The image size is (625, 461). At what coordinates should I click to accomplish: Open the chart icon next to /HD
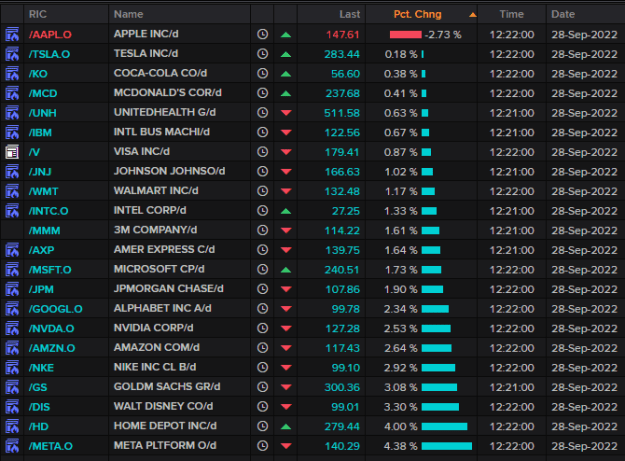(x=12, y=426)
